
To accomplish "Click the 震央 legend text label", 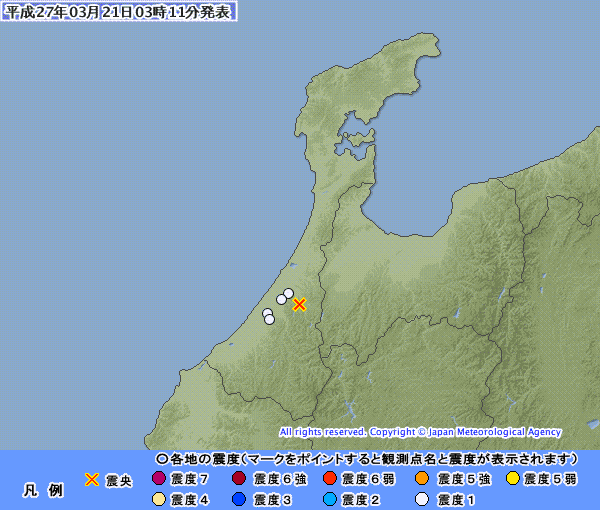I will [x=119, y=481].
